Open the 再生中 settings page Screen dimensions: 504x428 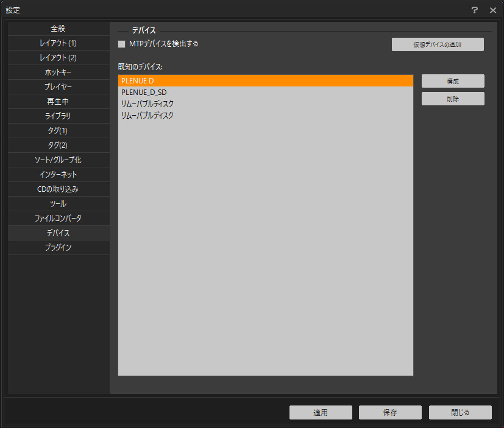tap(59, 102)
